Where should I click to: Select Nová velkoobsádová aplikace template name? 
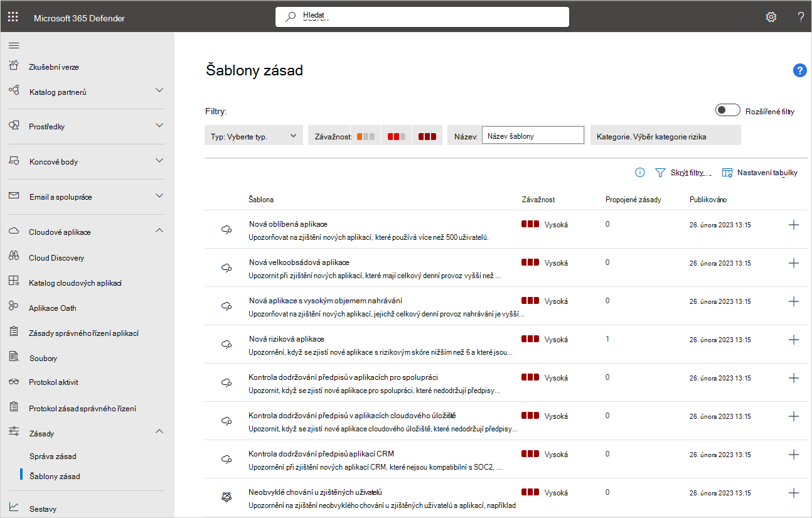(x=299, y=262)
